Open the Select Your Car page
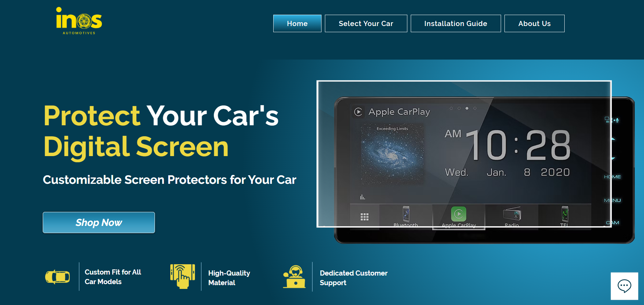644x305 pixels. point(366,23)
